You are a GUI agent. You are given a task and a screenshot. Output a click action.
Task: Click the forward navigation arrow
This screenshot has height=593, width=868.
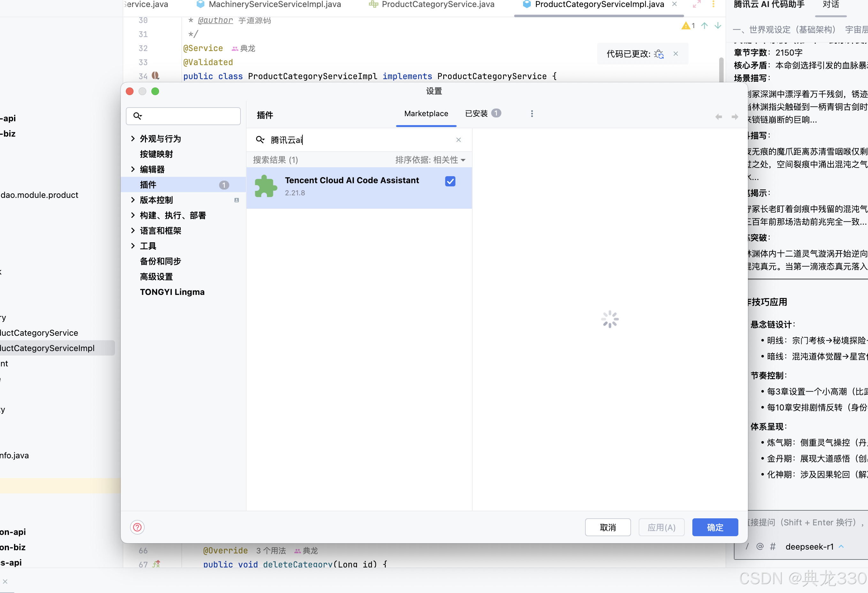tap(735, 117)
